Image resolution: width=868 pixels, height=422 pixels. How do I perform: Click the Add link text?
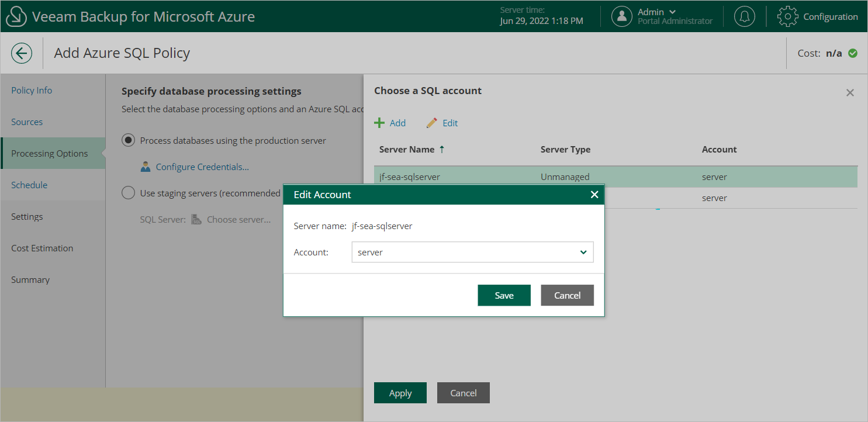coord(397,123)
